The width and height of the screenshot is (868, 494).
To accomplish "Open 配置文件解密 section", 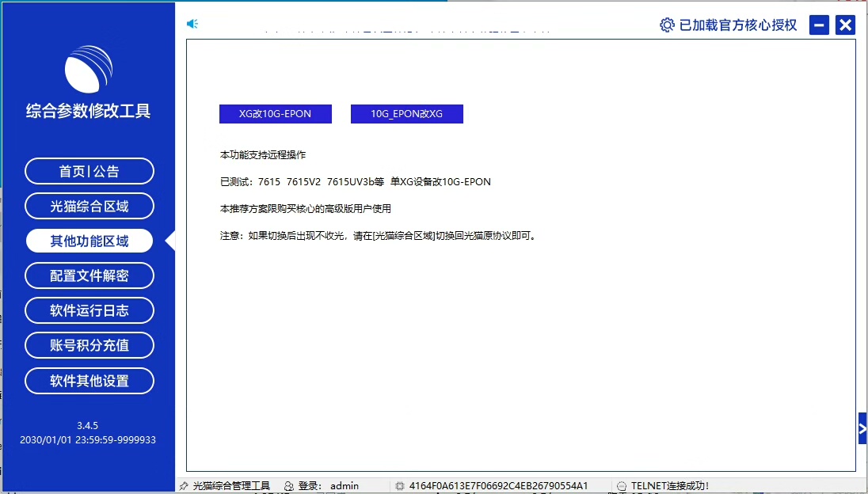I will (x=89, y=275).
